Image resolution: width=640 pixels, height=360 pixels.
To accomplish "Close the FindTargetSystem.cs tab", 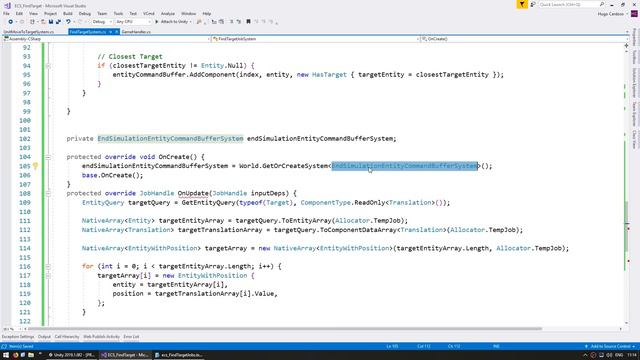I will pyautogui.click(x=116, y=32).
